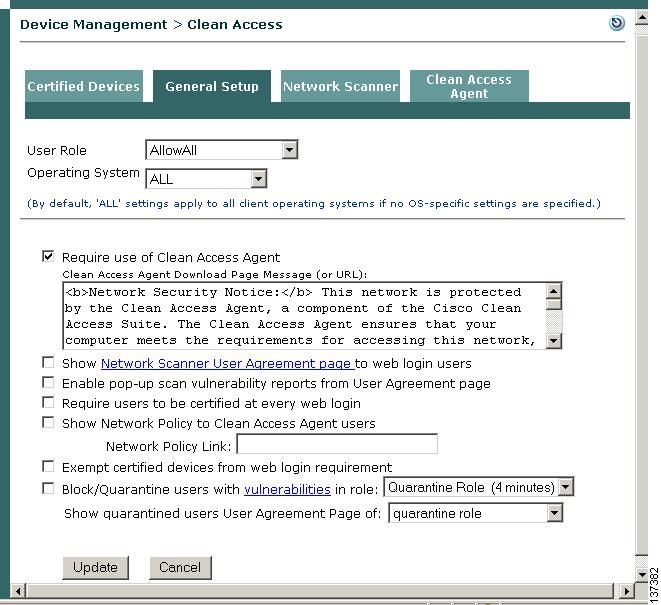Follow the vulnerabilities link

pos(287,489)
